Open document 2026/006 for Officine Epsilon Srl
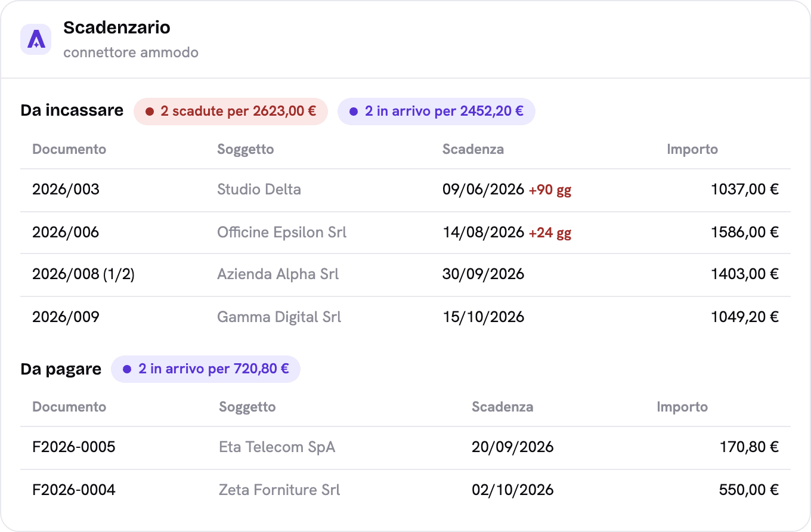811x532 pixels. pyautogui.click(x=405, y=233)
